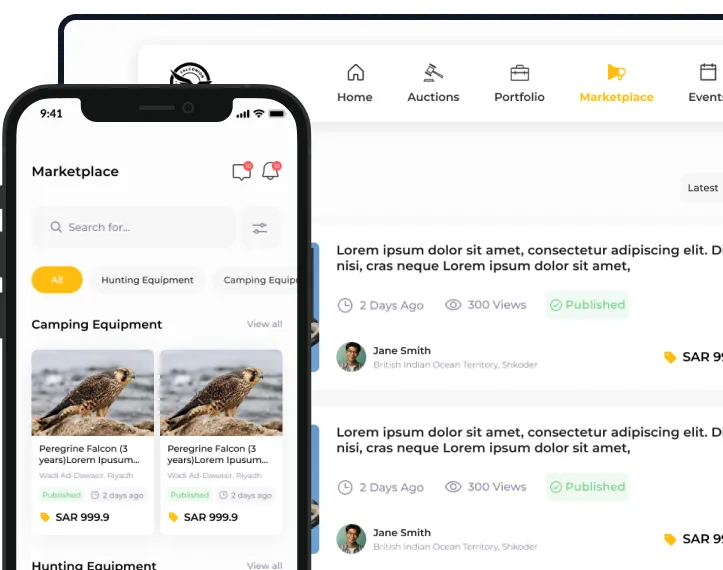This screenshot has width=723, height=570.
Task: Click the clock icon in second desktop listing
Action: 345,487
